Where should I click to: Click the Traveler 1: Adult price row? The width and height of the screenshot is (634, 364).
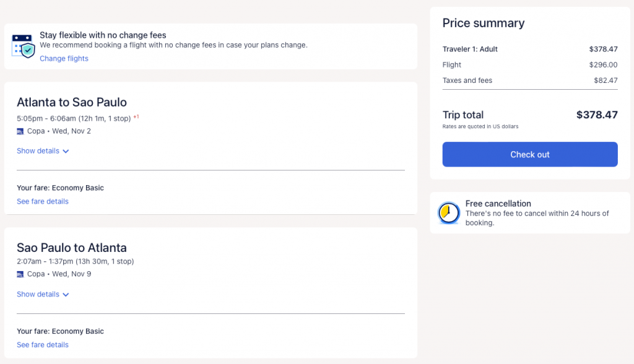click(x=530, y=50)
